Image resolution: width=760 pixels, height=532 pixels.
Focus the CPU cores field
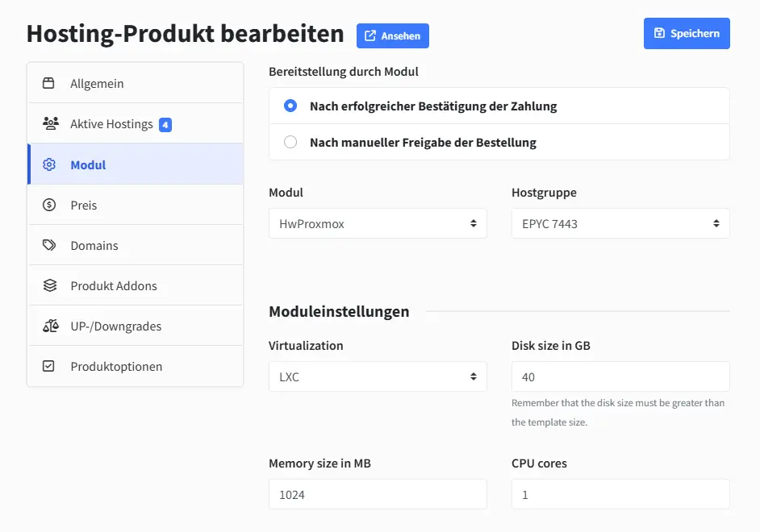[x=620, y=494]
